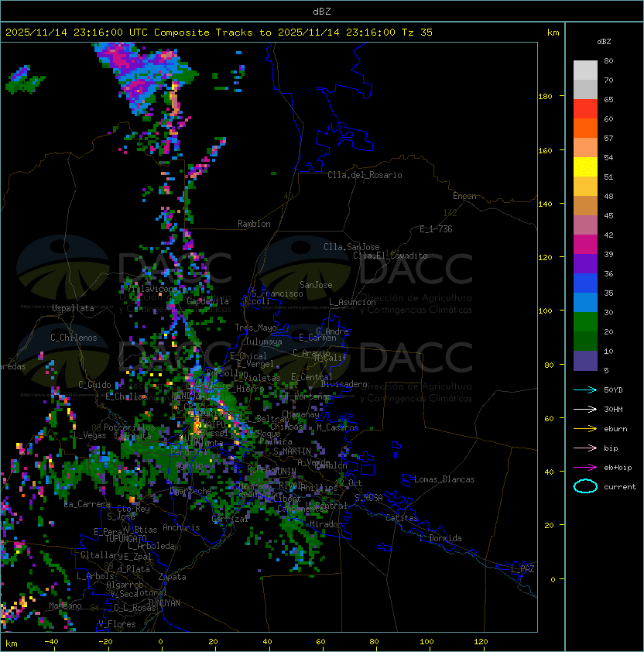Select the bright green 30 dBZ swatch
644x652 pixels.
tap(585, 322)
